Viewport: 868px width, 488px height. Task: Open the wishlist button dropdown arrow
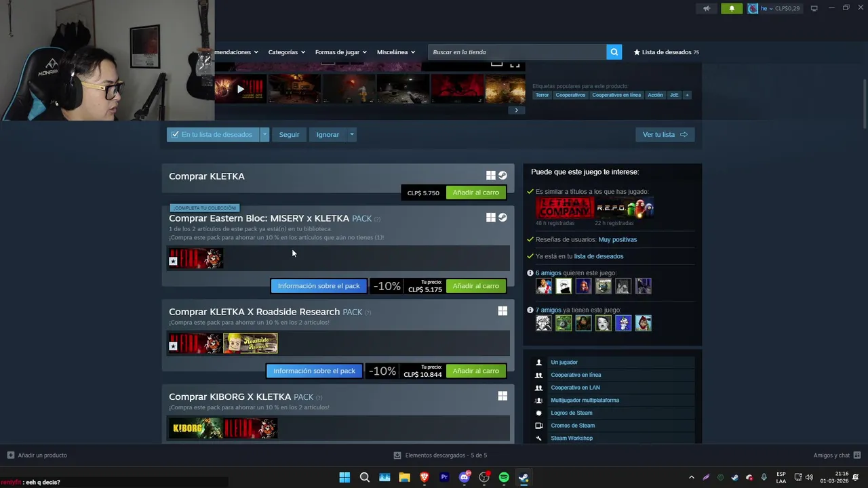(264, 134)
